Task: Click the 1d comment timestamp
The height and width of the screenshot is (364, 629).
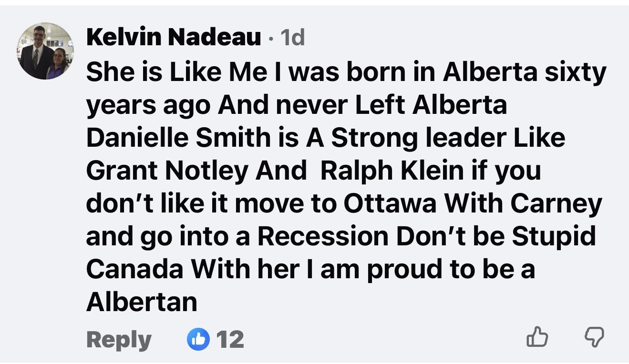Action: coord(292,38)
